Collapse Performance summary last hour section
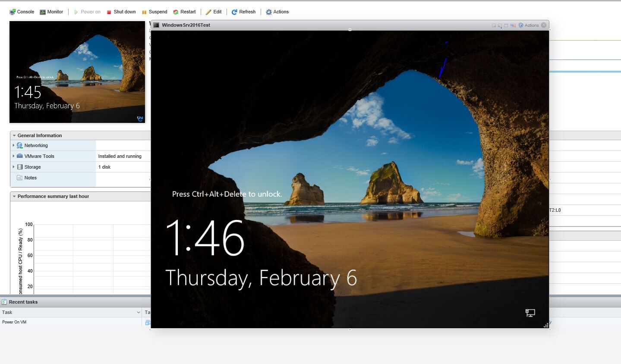This screenshot has height=364, width=621. click(x=14, y=196)
